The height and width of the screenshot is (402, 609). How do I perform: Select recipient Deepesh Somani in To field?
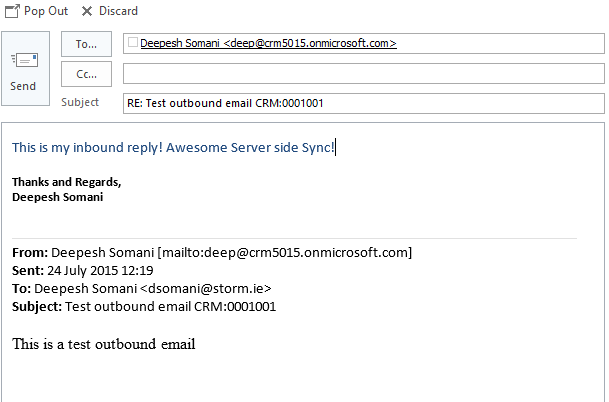[x=268, y=43]
